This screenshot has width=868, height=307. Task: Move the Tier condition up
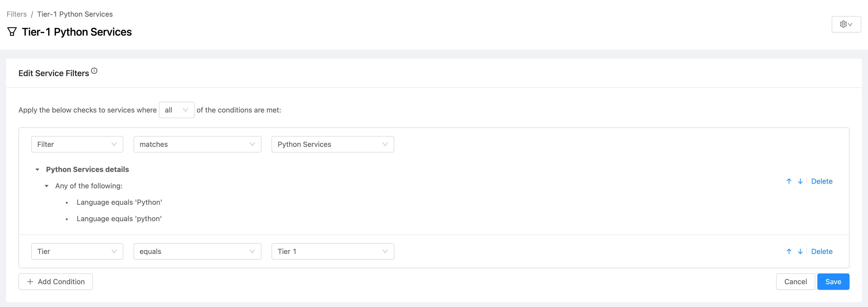(789, 251)
